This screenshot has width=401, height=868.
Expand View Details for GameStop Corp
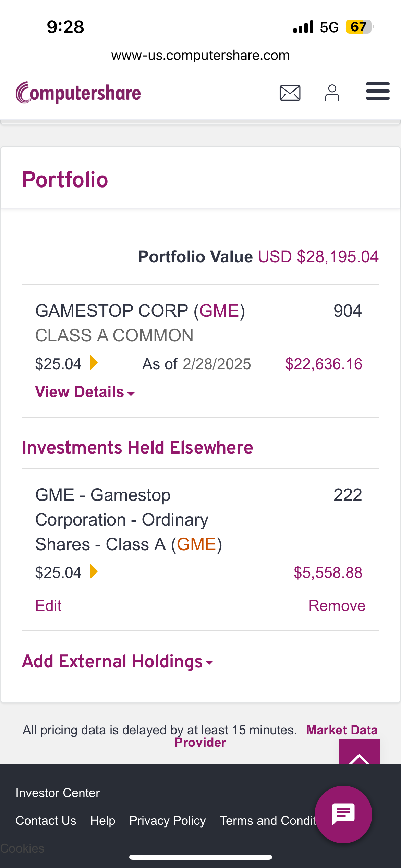tap(85, 392)
